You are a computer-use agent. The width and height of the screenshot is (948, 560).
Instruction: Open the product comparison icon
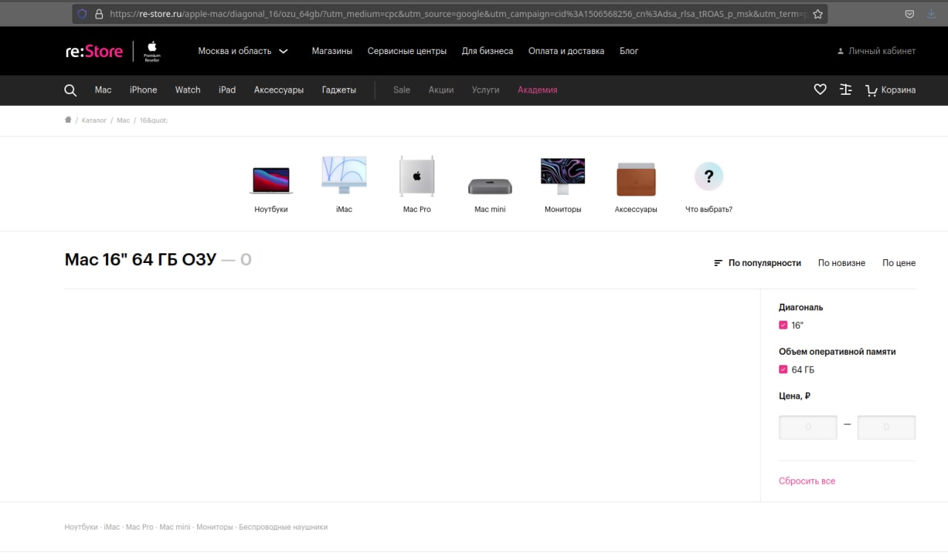click(x=846, y=90)
